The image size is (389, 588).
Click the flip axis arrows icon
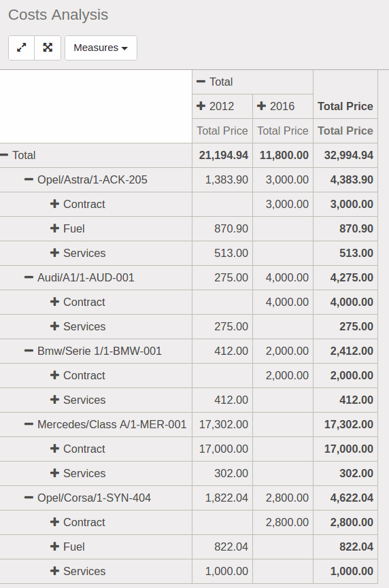coord(21,48)
